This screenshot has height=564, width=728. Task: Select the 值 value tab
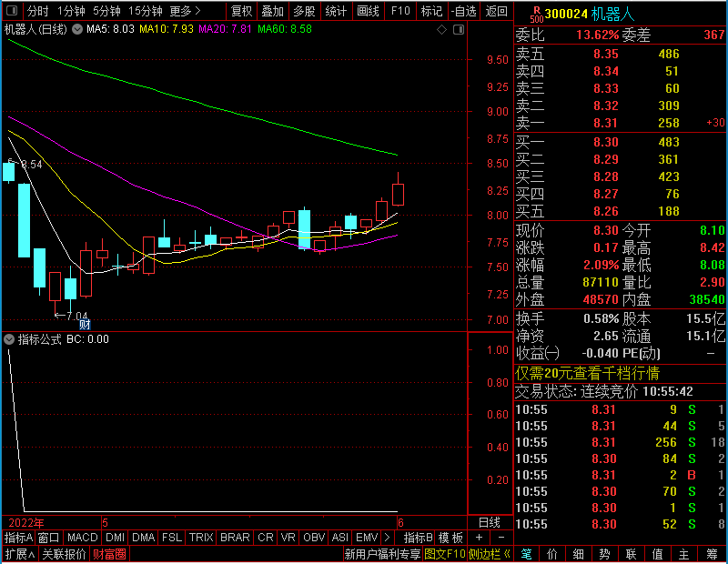click(657, 554)
